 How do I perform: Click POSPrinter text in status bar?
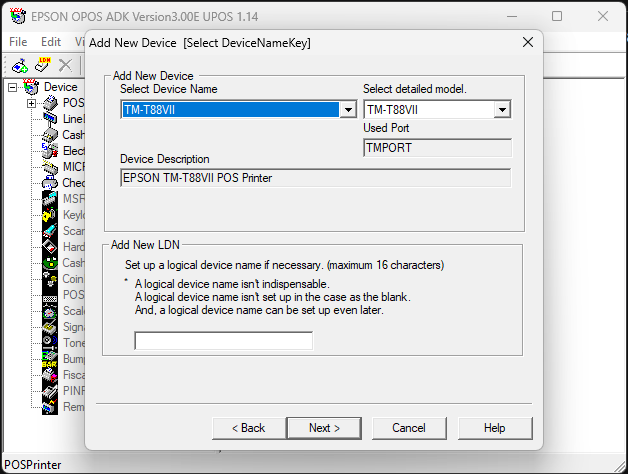33,465
